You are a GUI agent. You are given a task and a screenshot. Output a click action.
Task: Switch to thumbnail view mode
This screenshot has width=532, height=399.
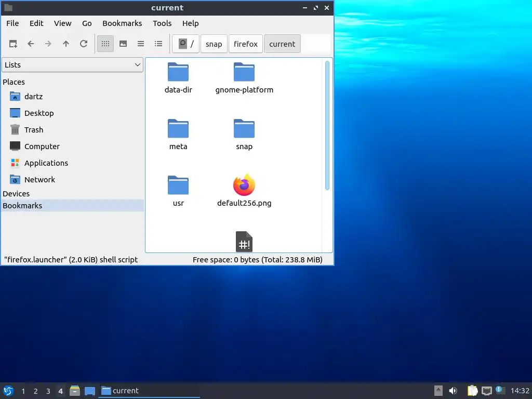(x=123, y=44)
